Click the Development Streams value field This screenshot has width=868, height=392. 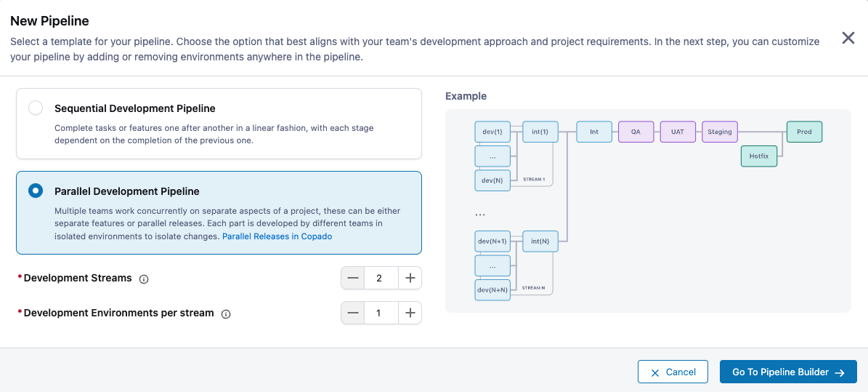(x=381, y=278)
